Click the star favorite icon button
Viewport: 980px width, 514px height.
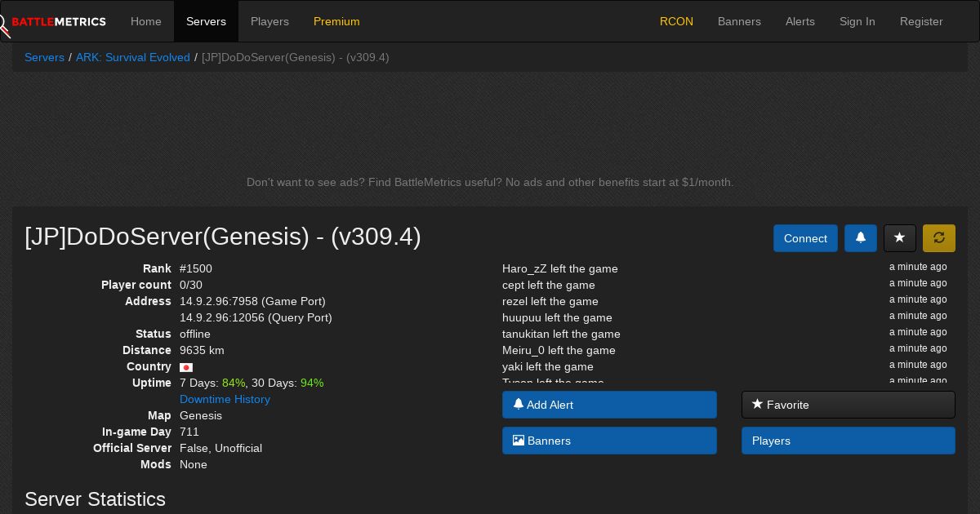pos(900,238)
